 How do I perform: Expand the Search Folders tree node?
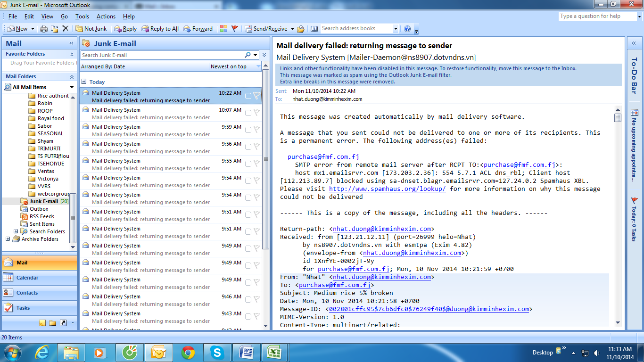(16, 231)
